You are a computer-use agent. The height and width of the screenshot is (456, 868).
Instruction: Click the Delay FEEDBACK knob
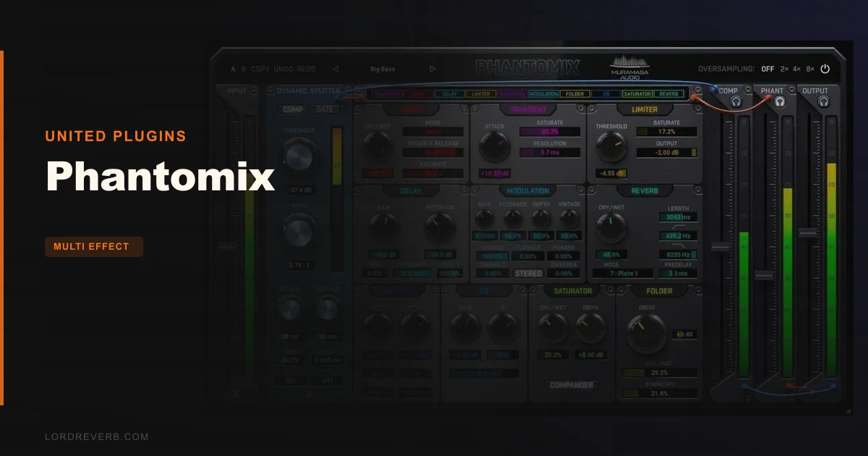(441, 228)
